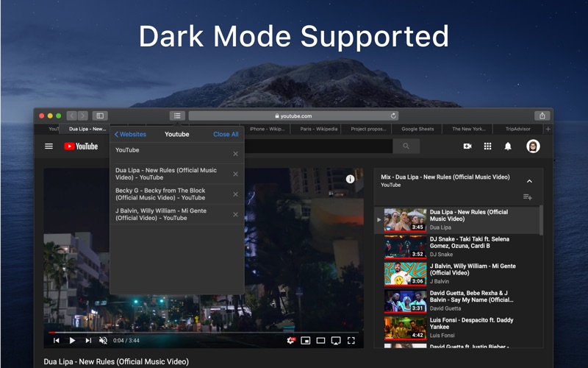Screen dimensions: 588x368
Task: Open the account avatar menu
Action: point(533,146)
